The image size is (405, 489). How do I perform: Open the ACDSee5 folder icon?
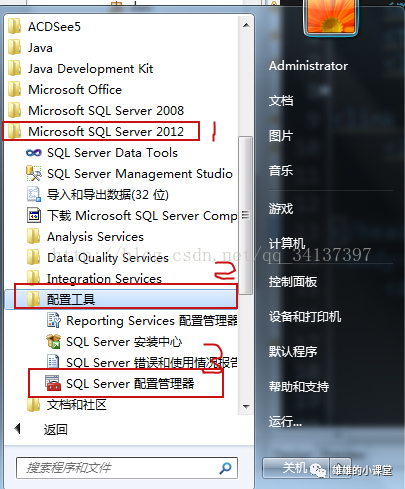click(14, 26)
